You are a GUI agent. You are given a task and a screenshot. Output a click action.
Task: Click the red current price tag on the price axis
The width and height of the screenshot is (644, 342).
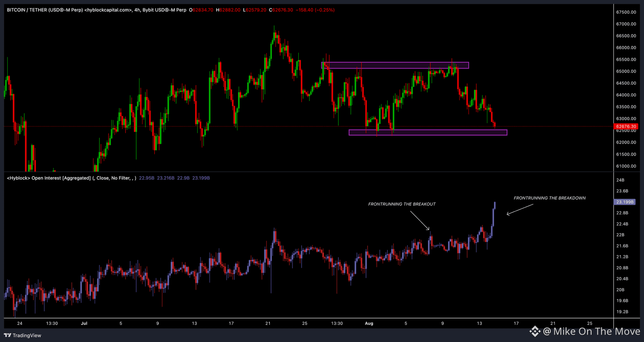[x=626, y=127]
